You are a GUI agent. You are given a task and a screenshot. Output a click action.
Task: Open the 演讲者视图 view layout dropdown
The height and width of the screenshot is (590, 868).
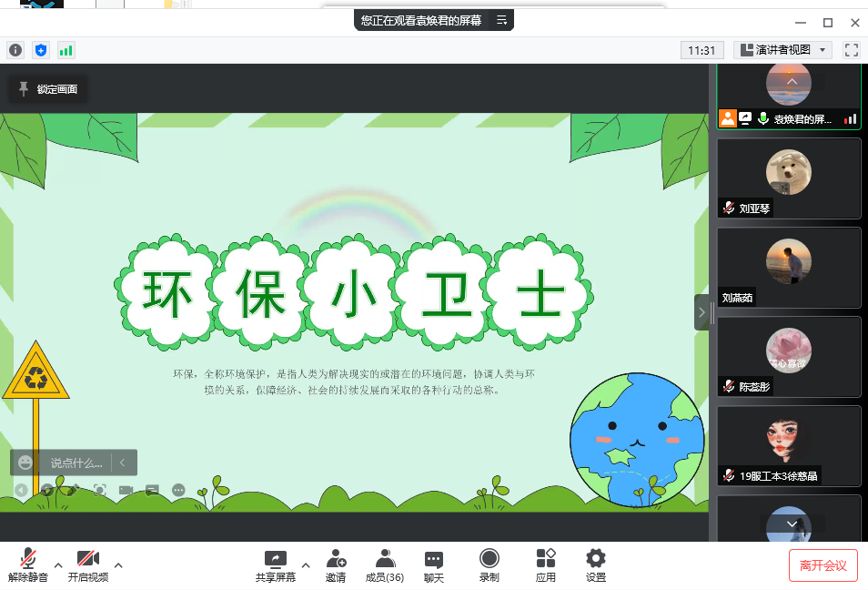(x=783, y=50)
